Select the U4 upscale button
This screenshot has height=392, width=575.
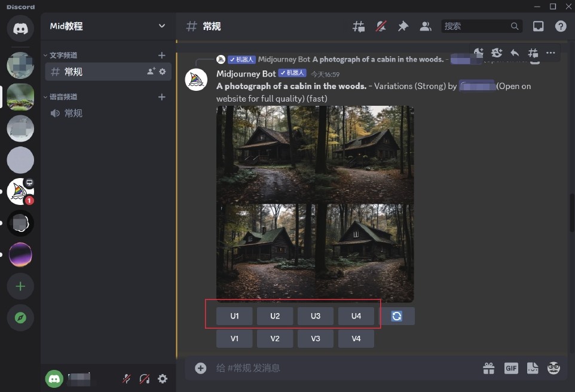tap(356, 316)
